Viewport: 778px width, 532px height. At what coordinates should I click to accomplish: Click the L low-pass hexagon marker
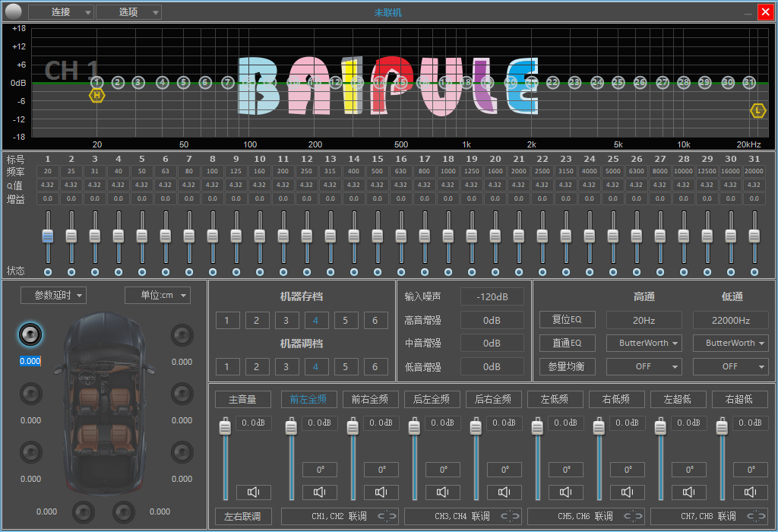757,111
